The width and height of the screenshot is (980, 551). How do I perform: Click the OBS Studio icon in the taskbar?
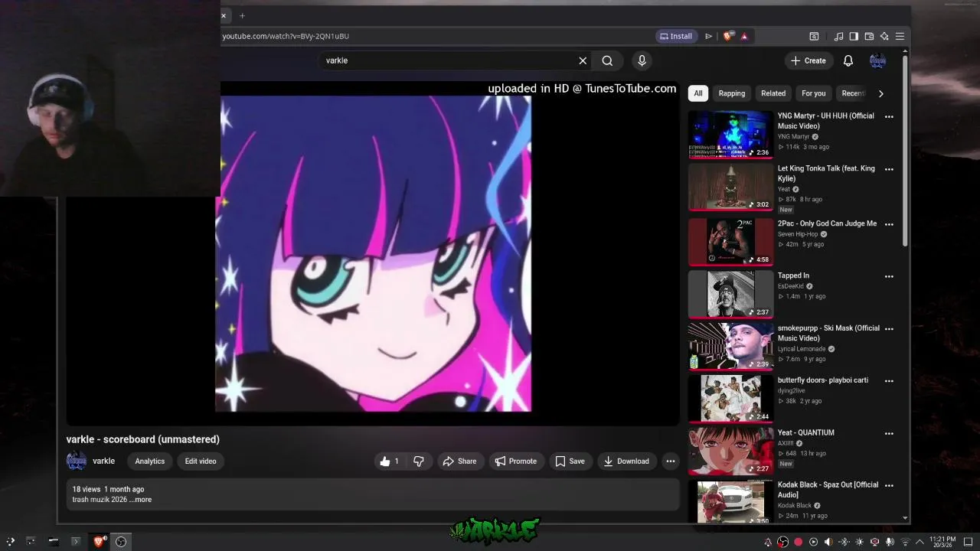pos(121,542)
